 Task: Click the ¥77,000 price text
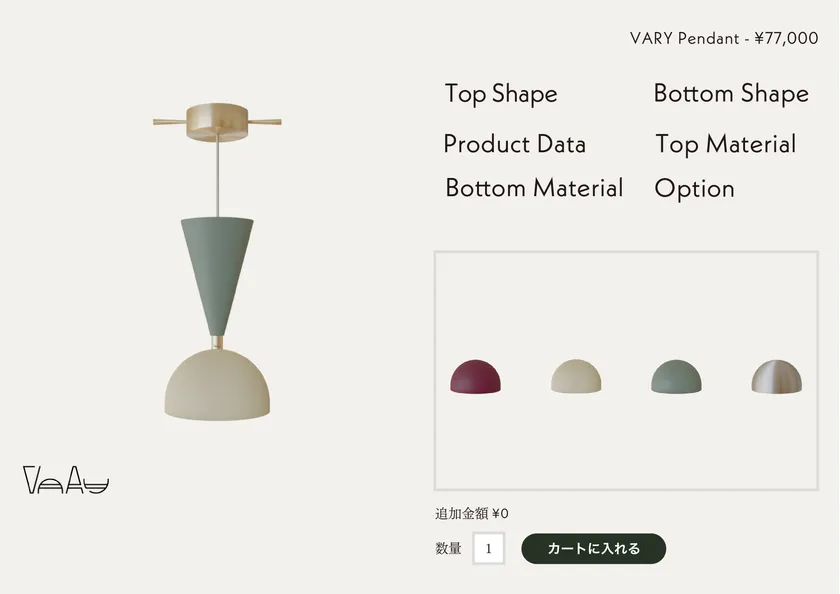coord(786,39)
